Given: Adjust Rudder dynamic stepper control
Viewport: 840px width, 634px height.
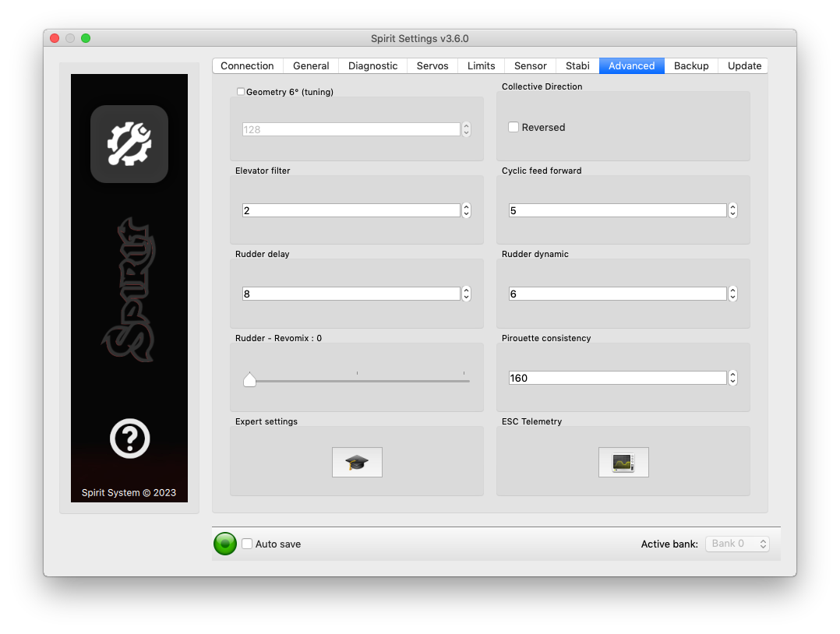Looking at the screenshot, I should pos(732,294).
